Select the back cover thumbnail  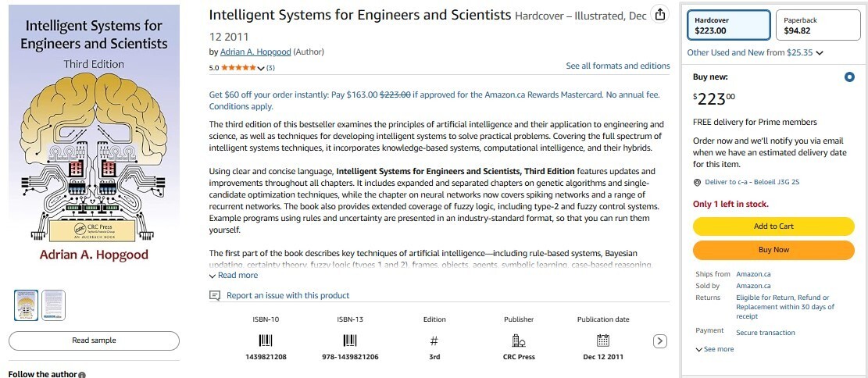54,305
